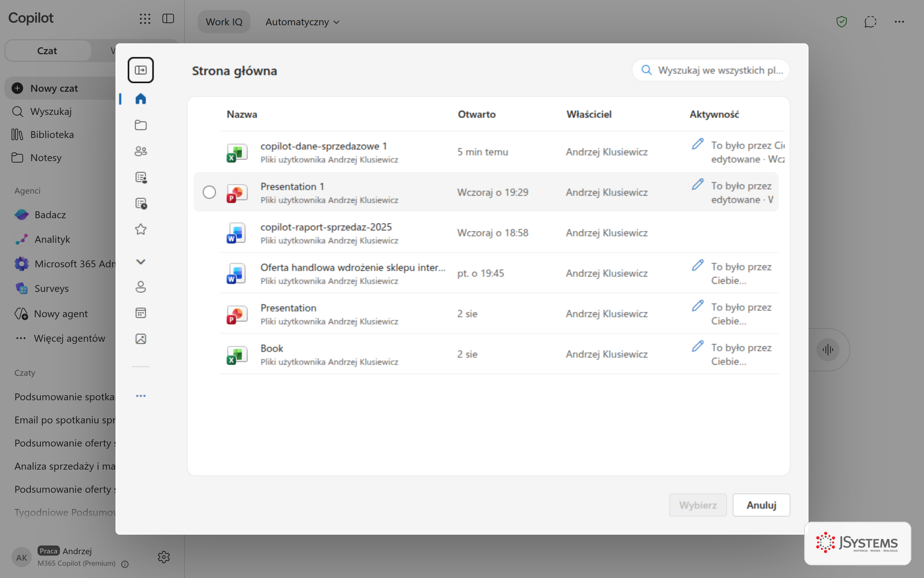Open the Automatyczny model dropdown
Image resolution: width=924 pixels, height=578 pixels.
pyautogui.click(x=302, y=22)
